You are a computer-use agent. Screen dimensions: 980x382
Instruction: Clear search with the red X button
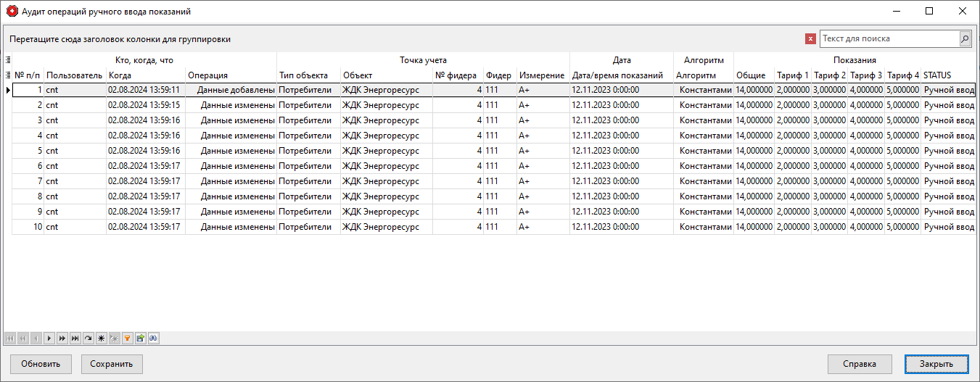click(x=810, y=39)
